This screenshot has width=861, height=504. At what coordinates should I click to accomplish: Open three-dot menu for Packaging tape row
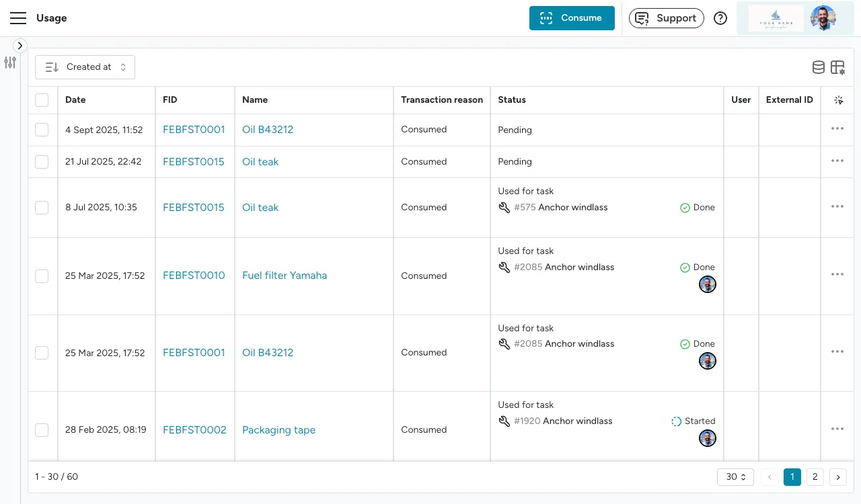pyautogui.click(x=837, y=429)
